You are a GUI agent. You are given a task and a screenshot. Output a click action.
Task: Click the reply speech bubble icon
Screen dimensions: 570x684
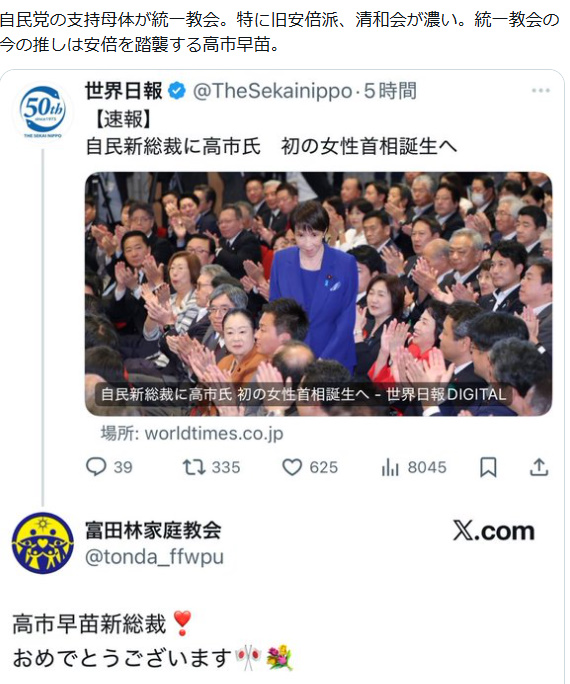click(96, 467)
